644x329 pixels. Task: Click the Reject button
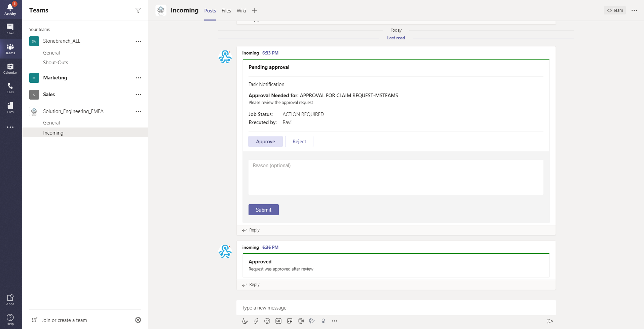[x=299, y=142]
